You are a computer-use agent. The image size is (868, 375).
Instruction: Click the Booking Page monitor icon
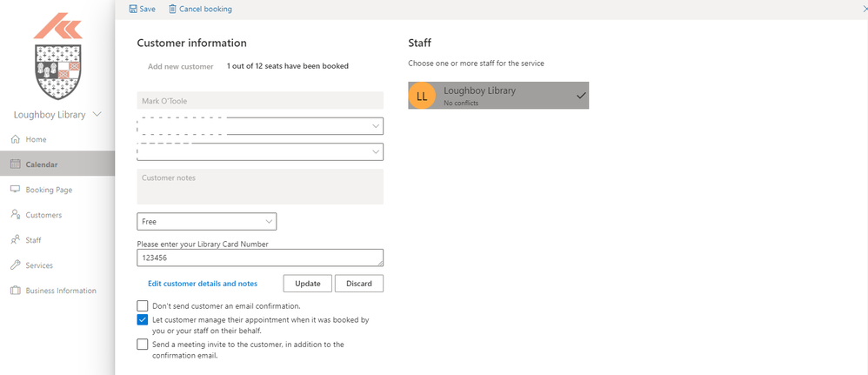(x=16, y=190)
